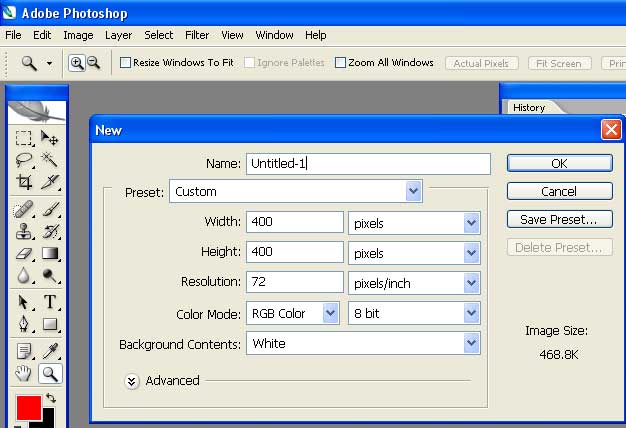Select the Rectangle shape tool
Viewport: 626px width, 428px height.
50,324
